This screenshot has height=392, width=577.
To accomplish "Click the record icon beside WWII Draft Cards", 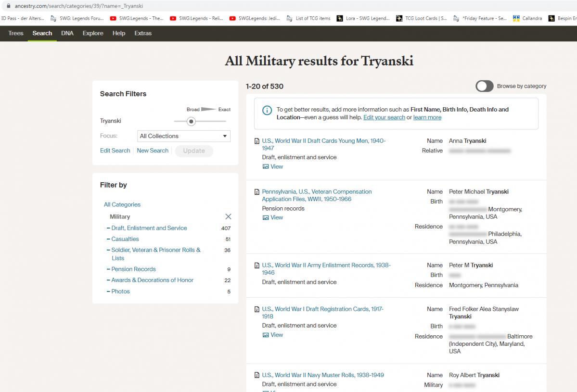I will [x=257, y=141].
